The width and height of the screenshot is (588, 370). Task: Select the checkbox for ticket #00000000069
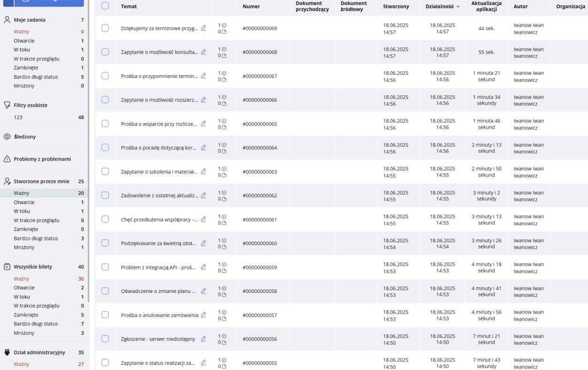click(105, 28)
